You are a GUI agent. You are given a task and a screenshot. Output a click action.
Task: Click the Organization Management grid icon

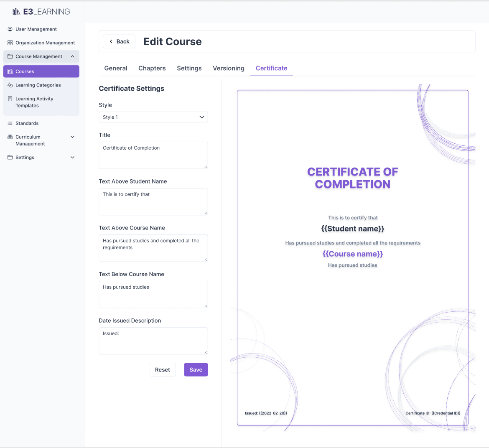point(10,43)
